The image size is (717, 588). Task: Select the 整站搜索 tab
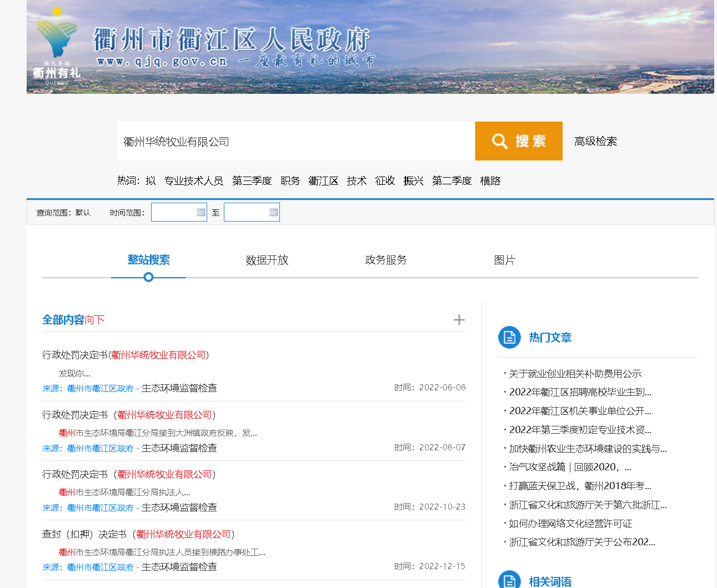[148, 260]
